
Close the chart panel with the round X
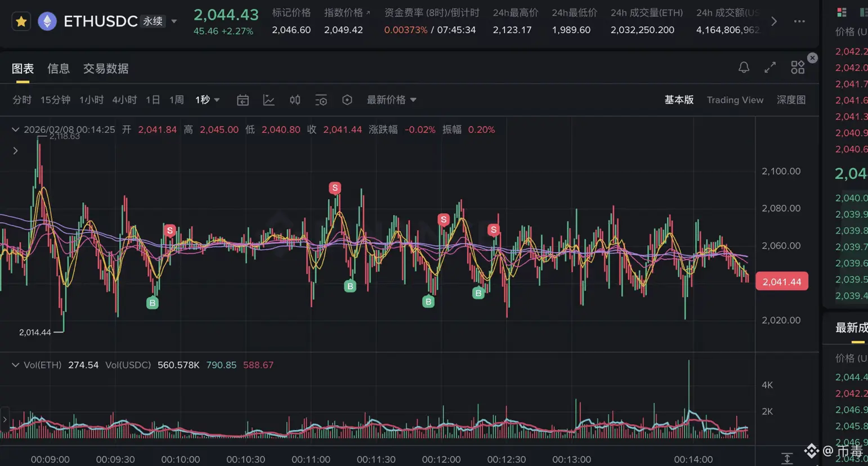[812, 58]
